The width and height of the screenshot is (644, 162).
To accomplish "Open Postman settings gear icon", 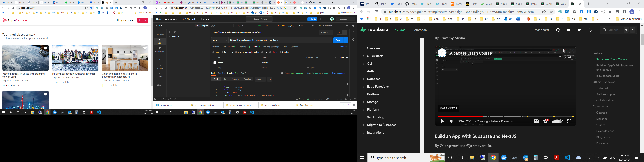I will pyautogui.click(x=321, y=19).
